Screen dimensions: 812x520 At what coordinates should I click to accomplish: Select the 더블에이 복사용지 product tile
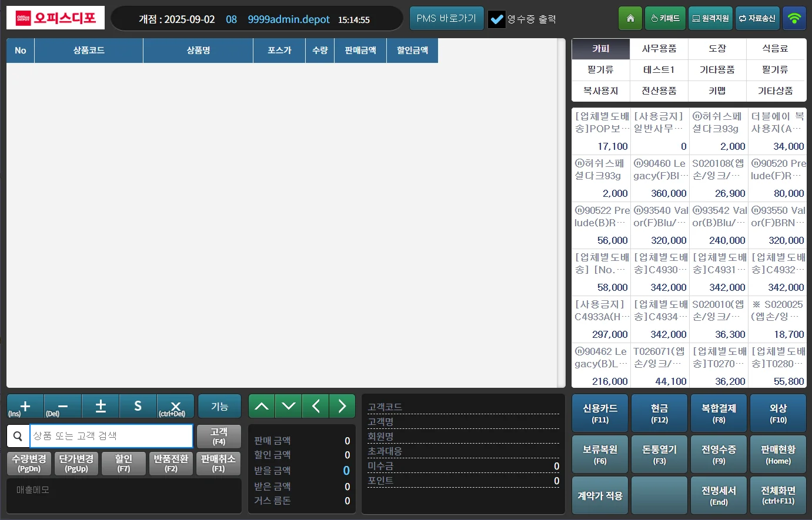point(777,131)
